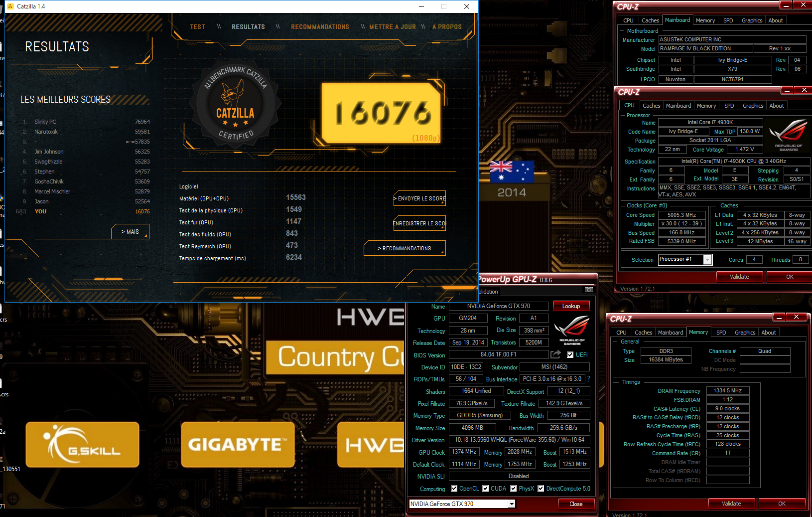Open the Processor #1 selection dropdown
Viewport: 812px width, 517px height.
point(707,259)
